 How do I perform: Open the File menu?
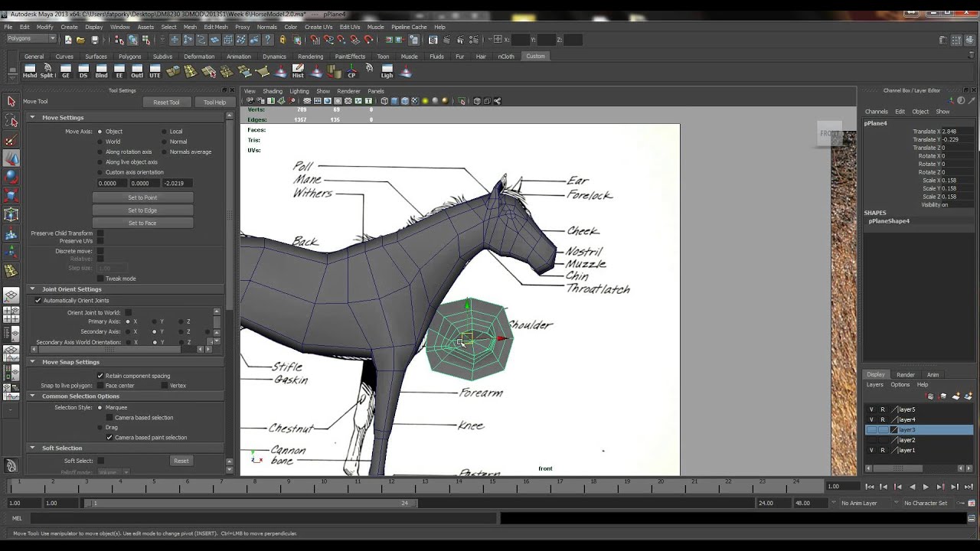(x=8, y=27)
